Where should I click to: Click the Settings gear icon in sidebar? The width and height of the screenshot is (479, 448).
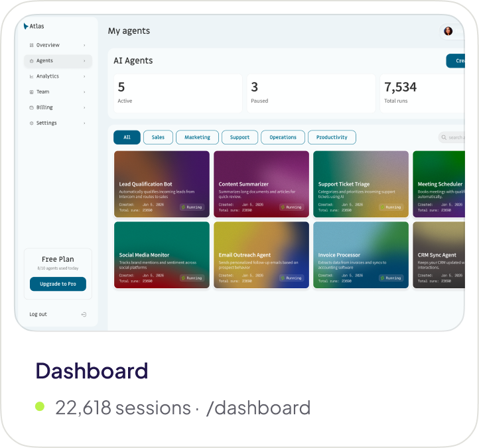[31, 123]
